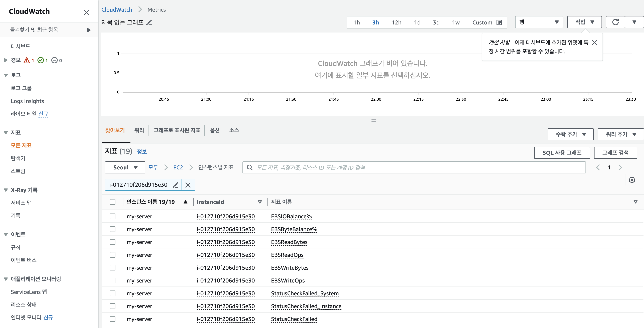Open the 수학 추가 dropdown

[570, 134]
